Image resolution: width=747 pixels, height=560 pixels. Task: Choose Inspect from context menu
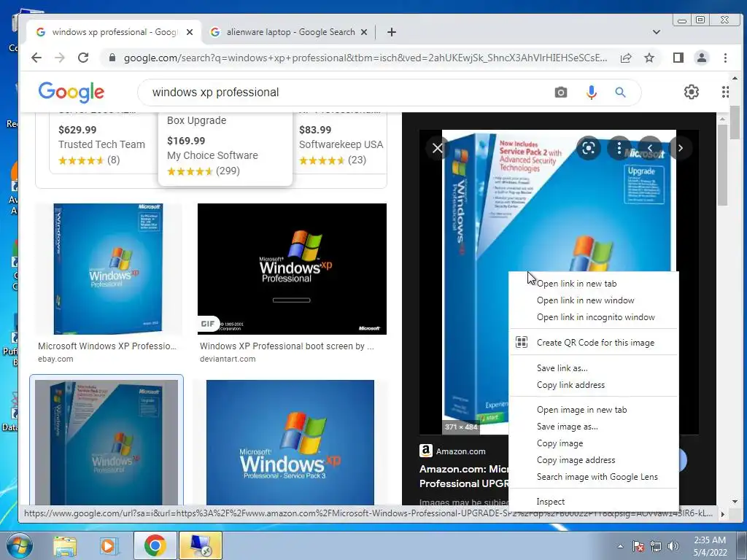coord(594,502)
